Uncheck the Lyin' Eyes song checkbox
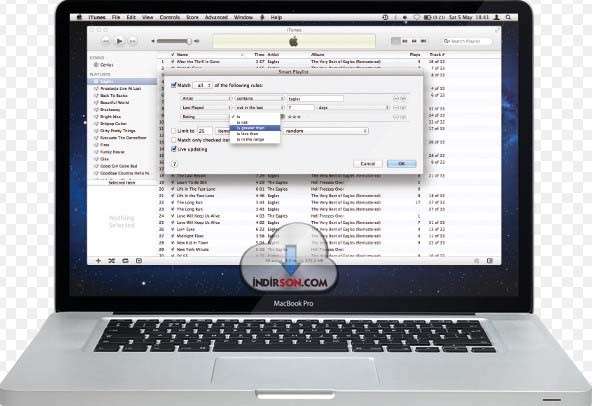 [x=173, y=229]
